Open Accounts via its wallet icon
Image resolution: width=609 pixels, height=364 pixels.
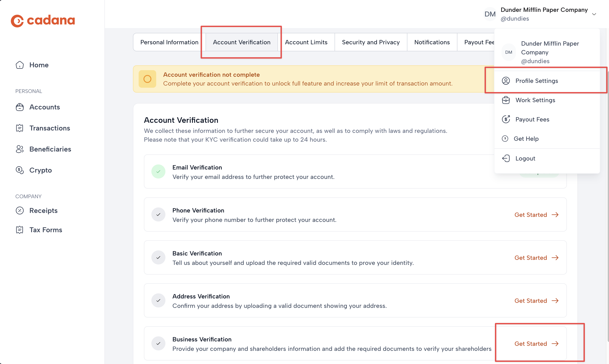(x=20, y=107)
